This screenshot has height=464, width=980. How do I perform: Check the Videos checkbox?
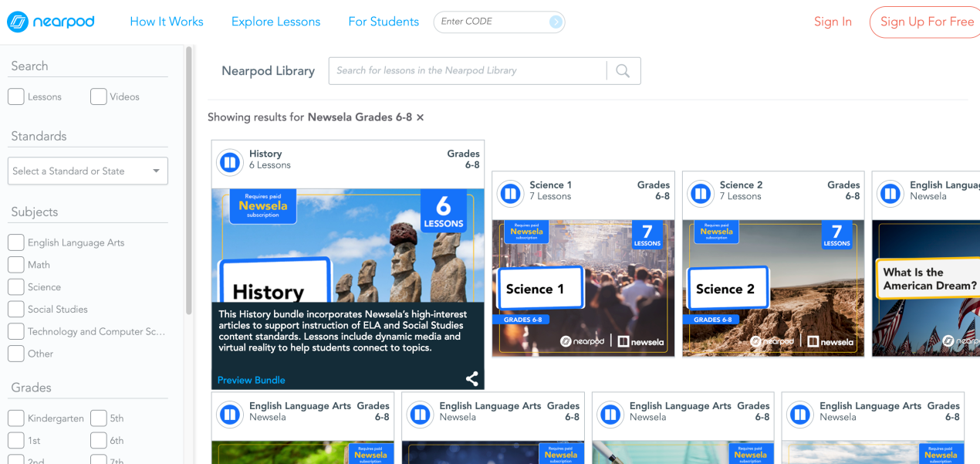point(98,97)
